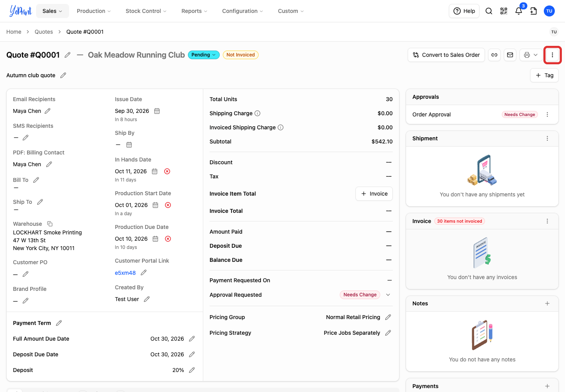The width and height of the screenshot is (565, 392).
Task: Open the Production menu
Action: 94,11
